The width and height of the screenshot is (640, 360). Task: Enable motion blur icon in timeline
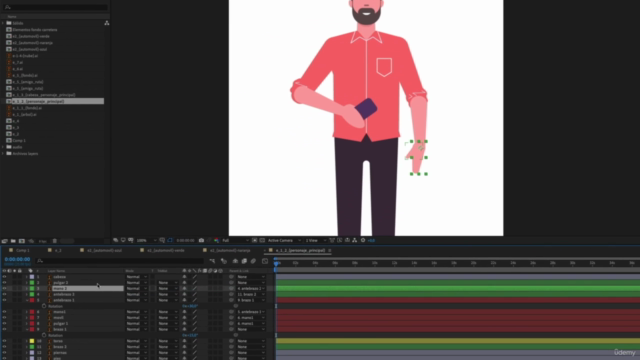[x=253, y=261]
